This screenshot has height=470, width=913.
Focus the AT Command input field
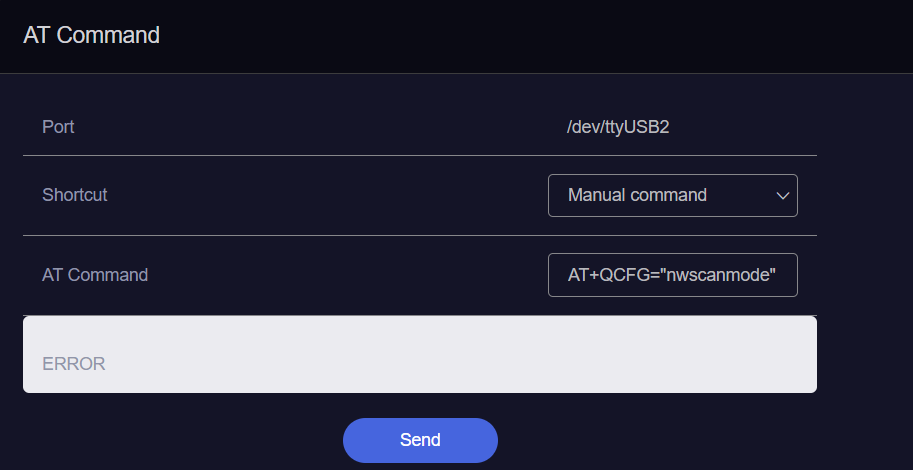click(673, 275)
